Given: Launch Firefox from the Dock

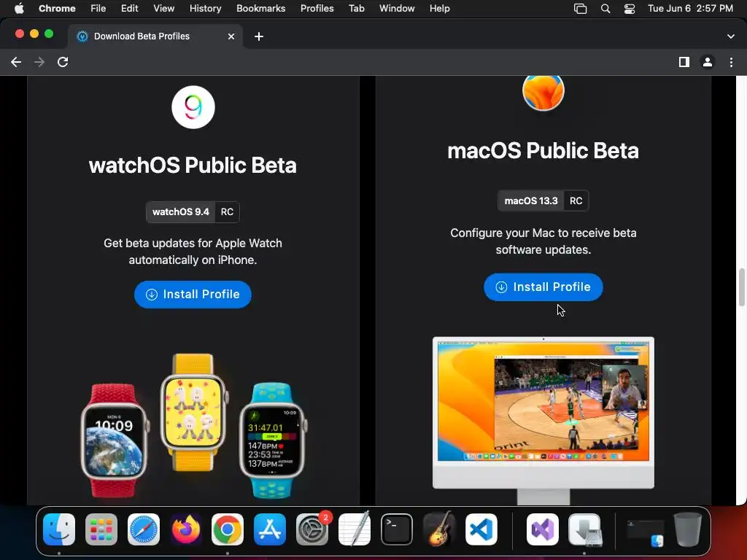Looking at the screenshot, I should tap(185, 529).
